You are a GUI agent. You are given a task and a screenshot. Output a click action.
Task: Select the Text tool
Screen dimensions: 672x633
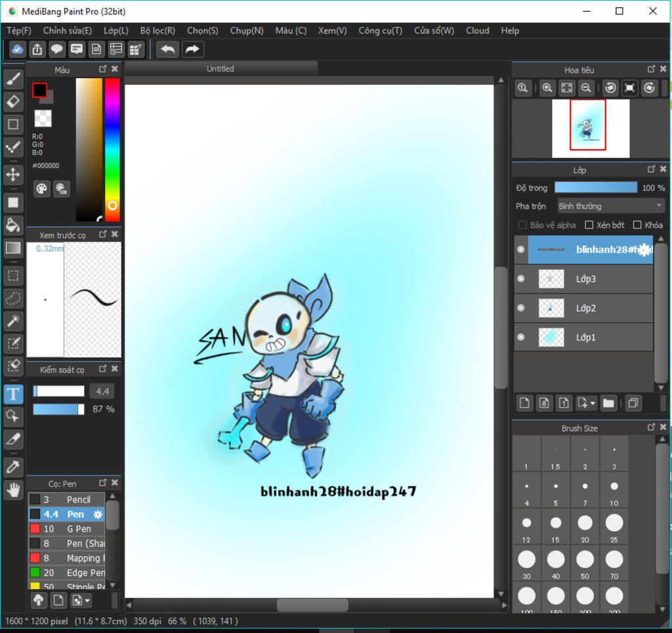[13, 394]
